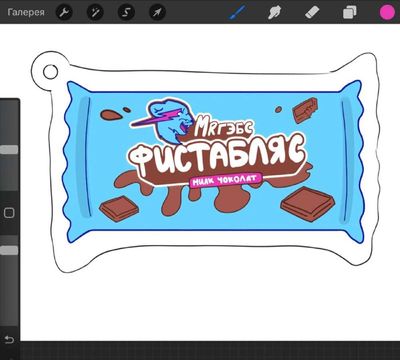Activate the Transform arrow tool
The width and height of the screenshot is (400, 360).
(x=157, y=13)
